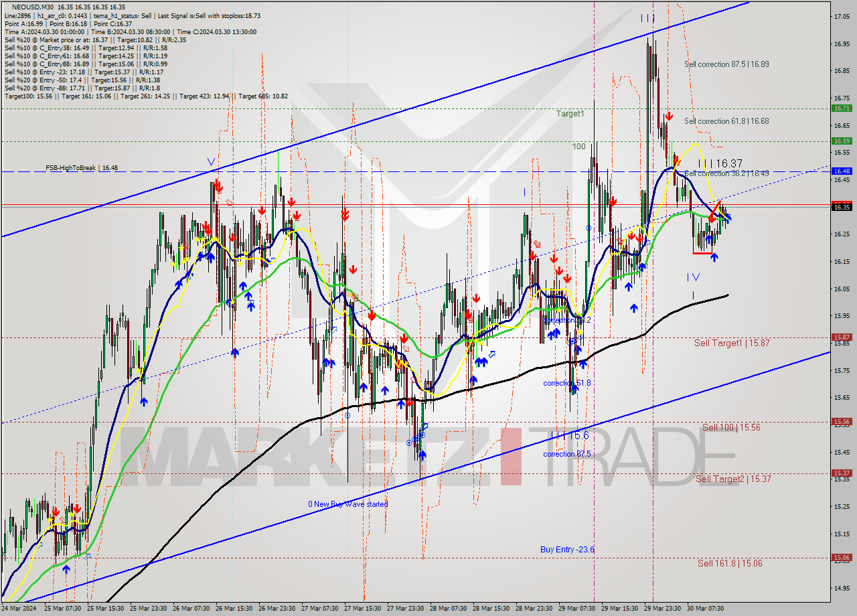Screen dimensions: 857x616
Task: Select the FSB-HighToBreak | 16.48 label
Action: tap(82, 168)
